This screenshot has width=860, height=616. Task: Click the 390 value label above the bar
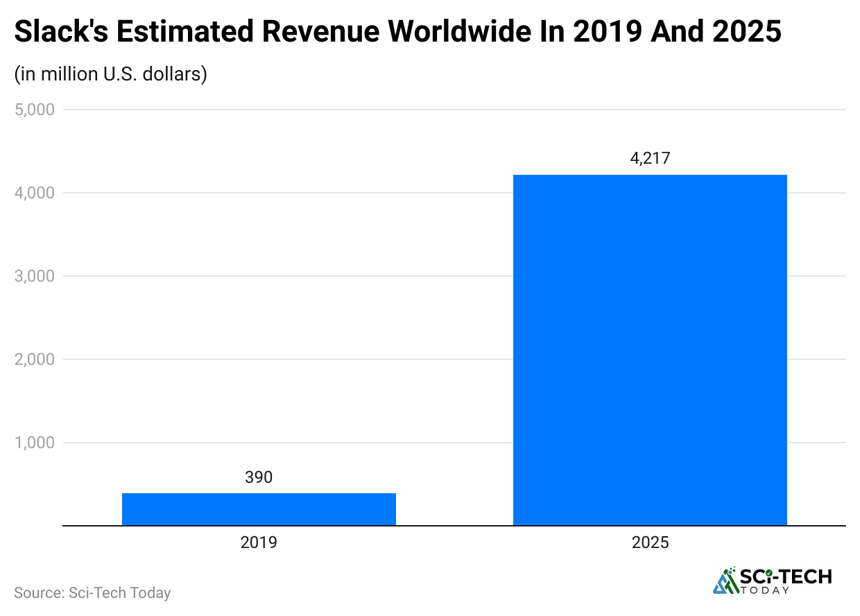[259, 477]
